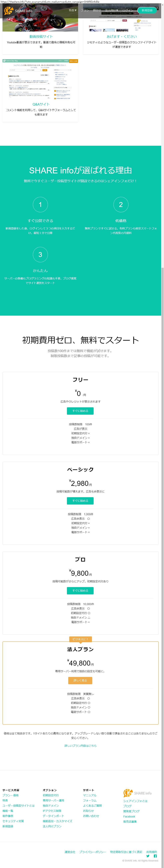Click the 新規登録 button in header

click(147, 11)
